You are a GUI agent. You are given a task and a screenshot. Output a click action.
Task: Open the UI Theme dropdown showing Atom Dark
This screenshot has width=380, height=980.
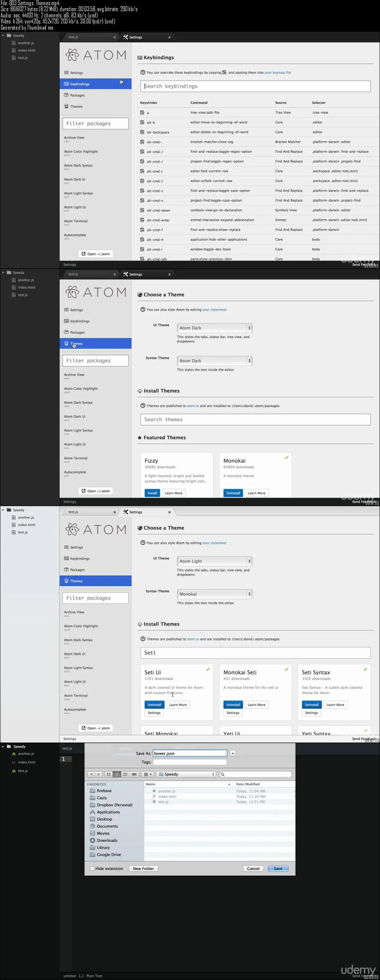click(x=214, y=328)
